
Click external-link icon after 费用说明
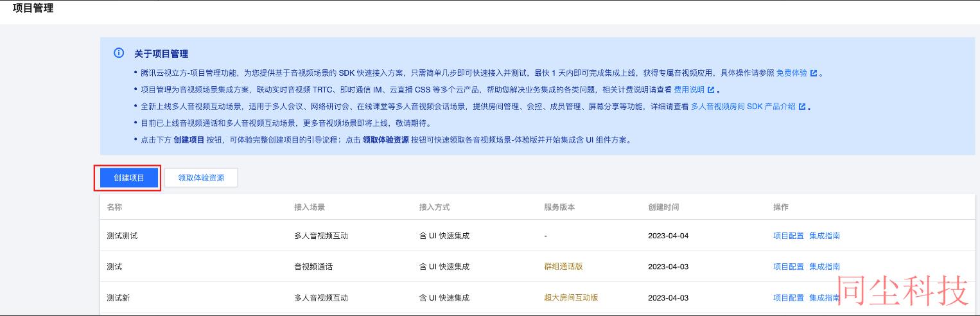click(x=711, y=90)
